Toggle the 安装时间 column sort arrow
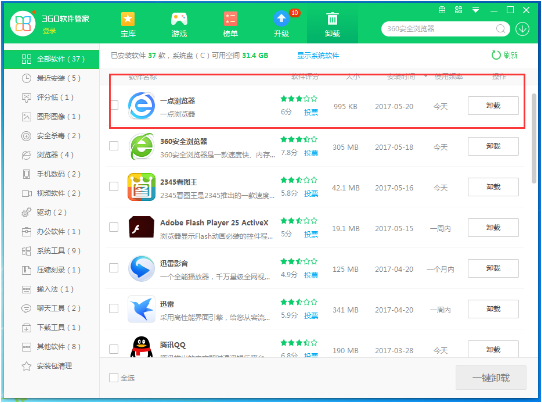The width and height of the screenshot is (542, 403). pos(426,76)
